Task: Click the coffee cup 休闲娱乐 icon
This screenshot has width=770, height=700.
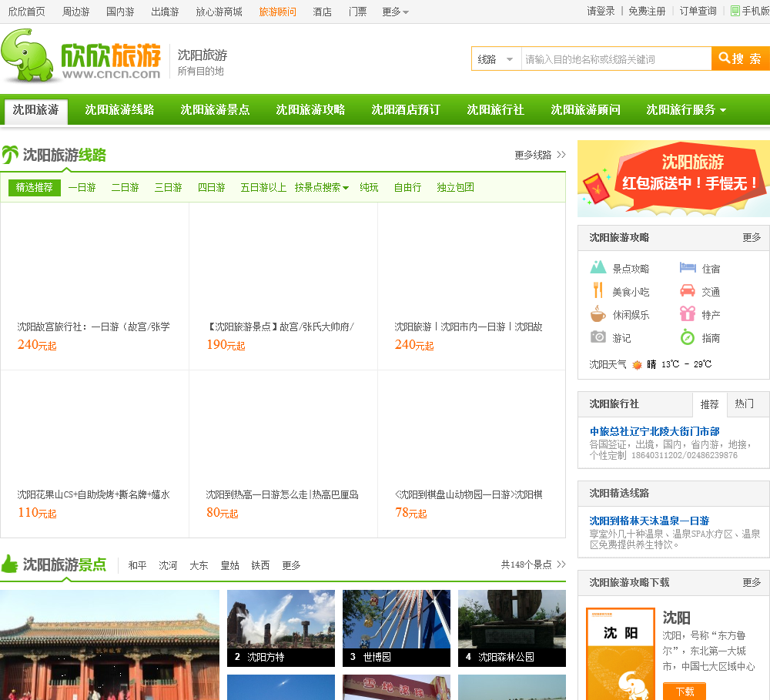Action: (x=598, y=314)
